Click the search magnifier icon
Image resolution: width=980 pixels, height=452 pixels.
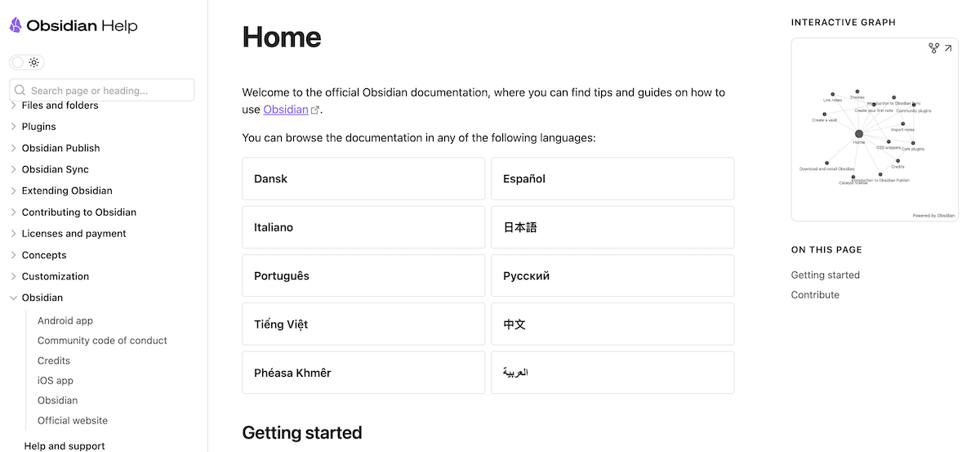click(x=20, y=91)
